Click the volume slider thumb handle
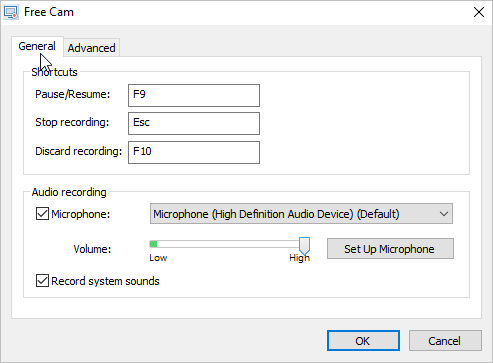This screenshot has width=493, height=363. [304, 246]
